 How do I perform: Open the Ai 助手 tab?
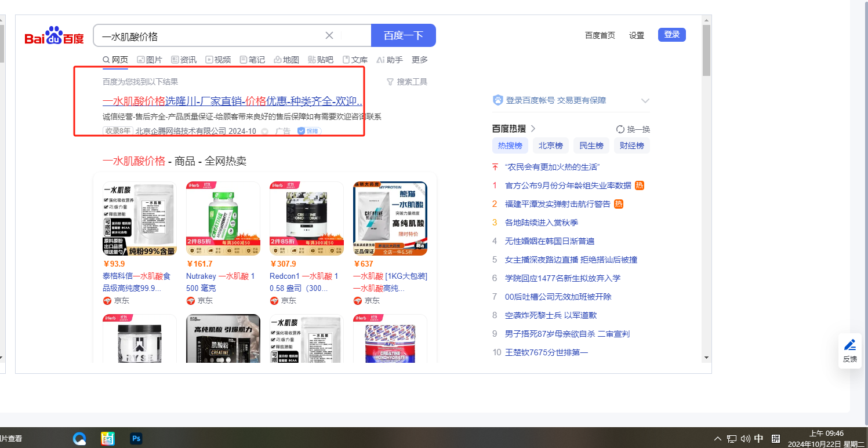[x=390, y=60]
